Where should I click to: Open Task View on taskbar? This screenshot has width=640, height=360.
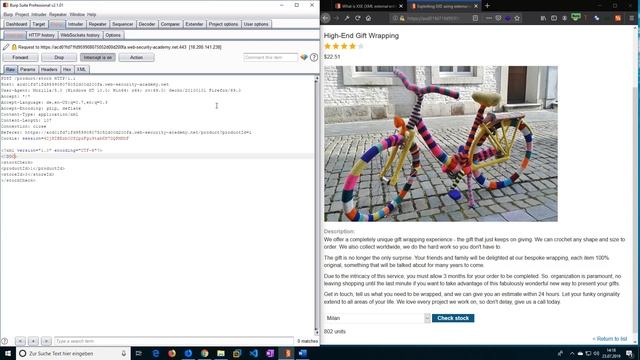click(138, 353)
